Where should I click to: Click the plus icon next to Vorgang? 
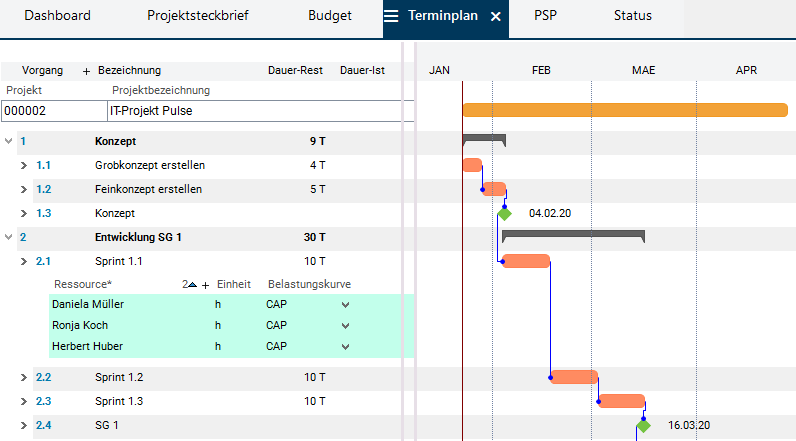point(86,71)
